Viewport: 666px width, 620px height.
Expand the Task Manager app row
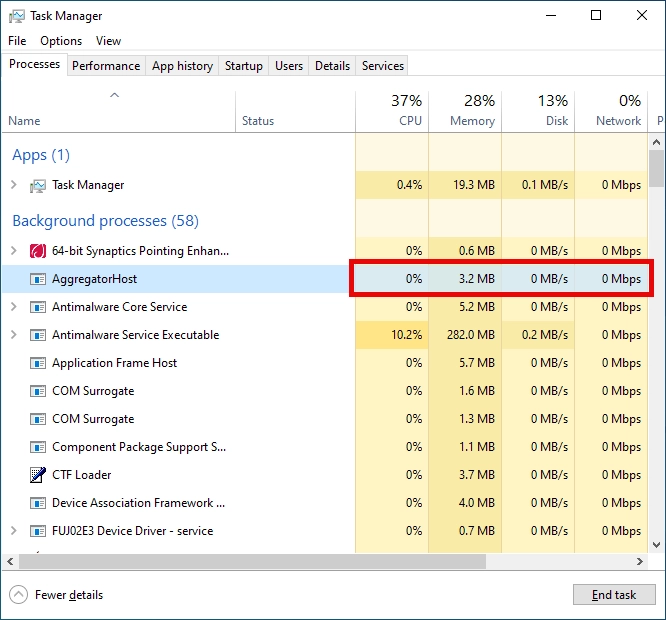(14, 185)
